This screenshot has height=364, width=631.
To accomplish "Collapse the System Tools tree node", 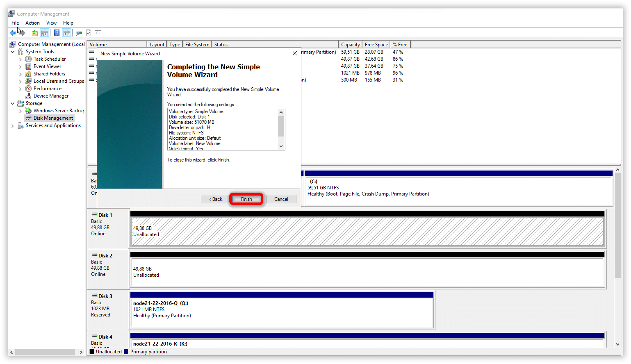I will [x=13, y=52].
